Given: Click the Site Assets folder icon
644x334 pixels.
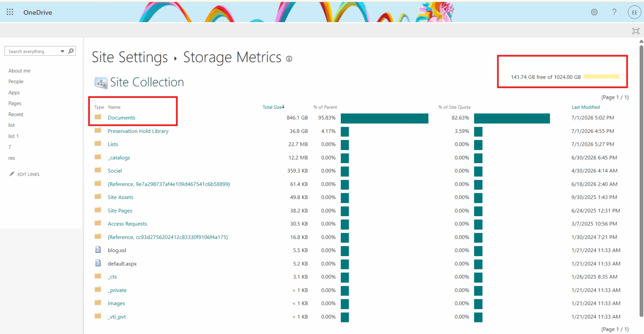Looking at the screenshot, I should [x=98, y=197].
